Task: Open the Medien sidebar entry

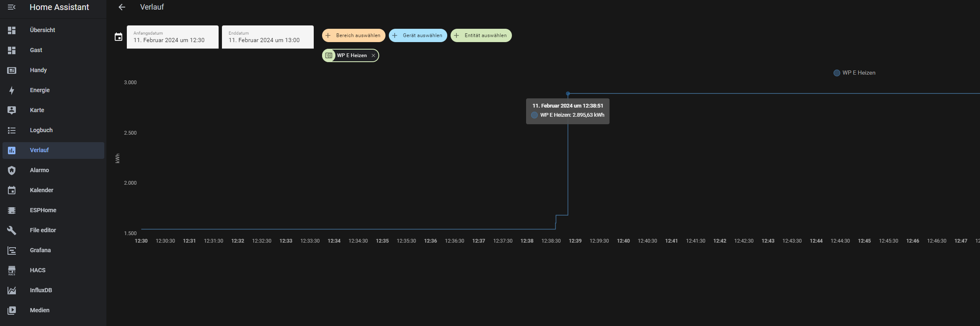Action: coord(40,310)
